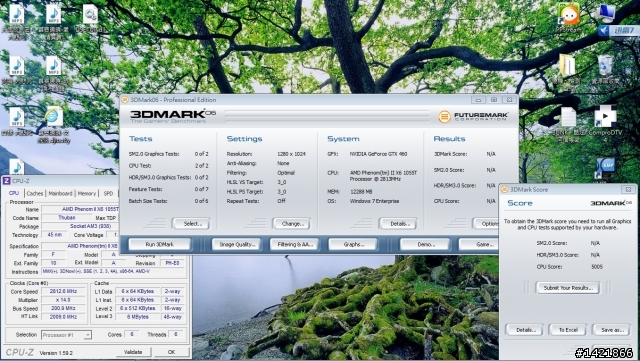This screenshot has width=640, height=361.
Task: Click the Multiplier value x 14.0
Action: [63, 300]
